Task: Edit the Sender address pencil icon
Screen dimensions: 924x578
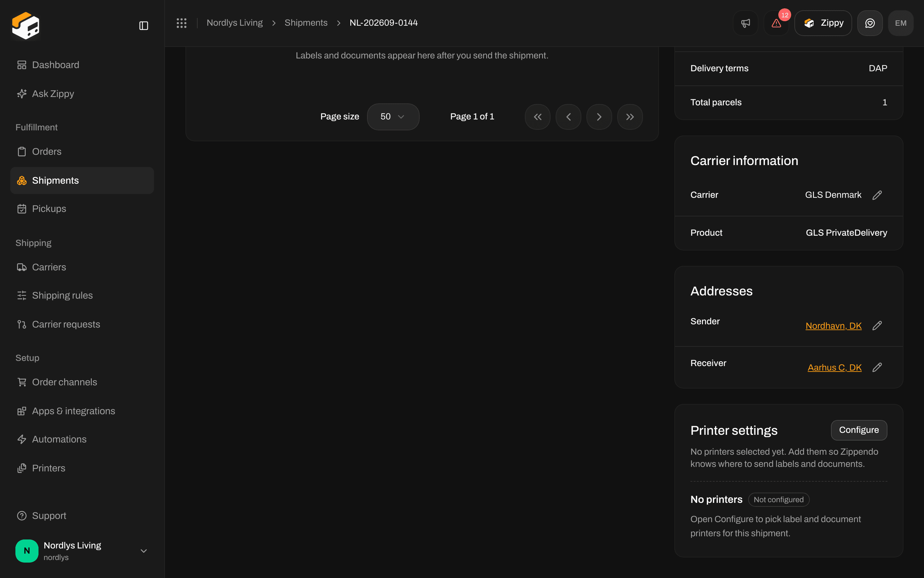Action: pos(877,325)
